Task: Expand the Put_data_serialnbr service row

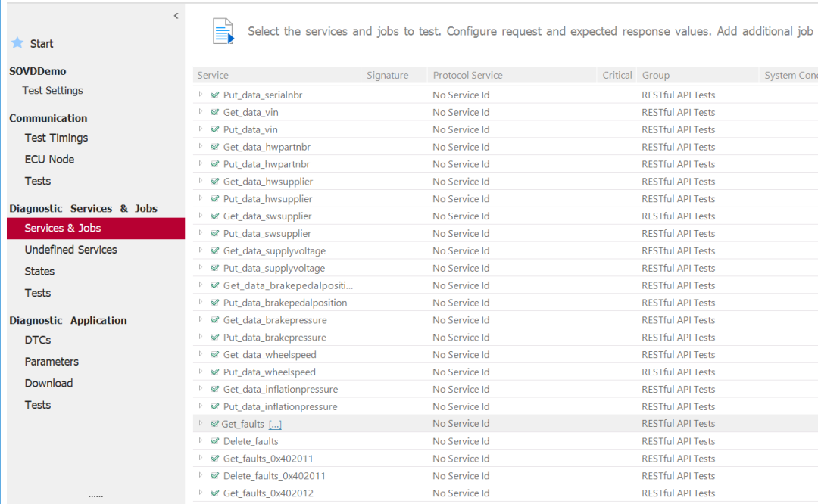Action: 201,95
